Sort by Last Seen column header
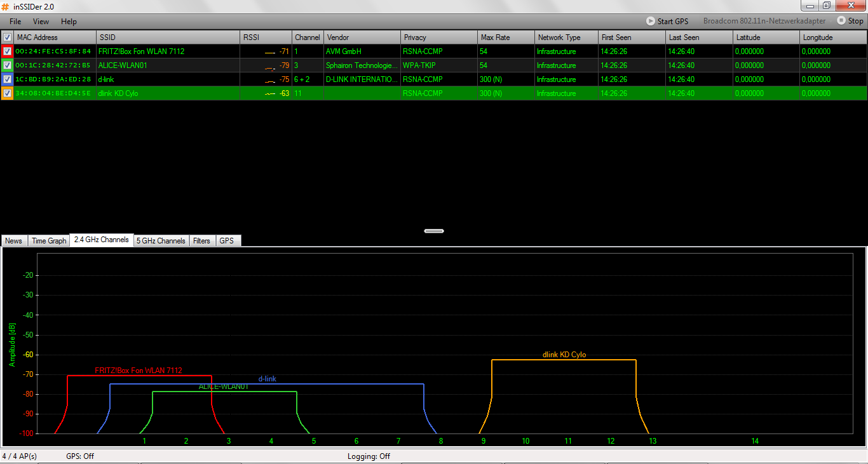Screen dimensions: 868x464 pyautogui.click(x=699, y=38)
